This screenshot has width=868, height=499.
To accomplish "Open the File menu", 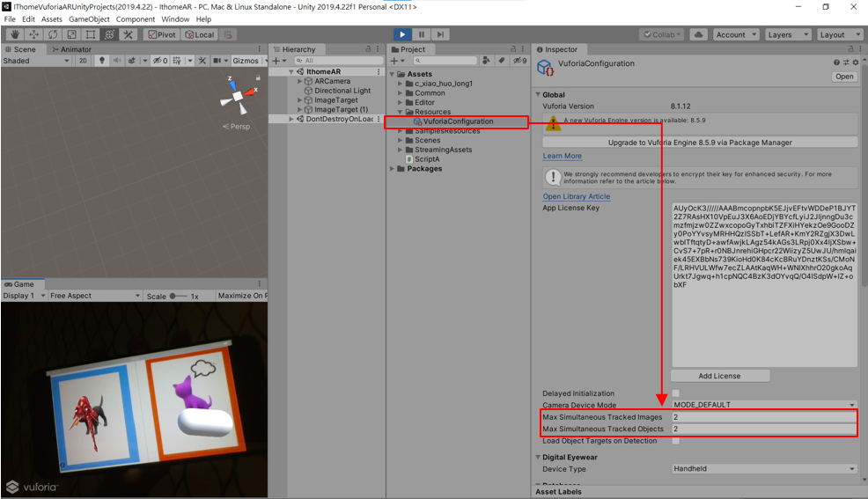I will 10,18.
